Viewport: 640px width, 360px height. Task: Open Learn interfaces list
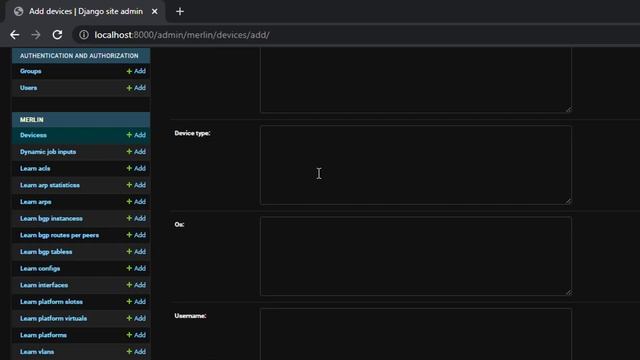[x=44, y=285]
